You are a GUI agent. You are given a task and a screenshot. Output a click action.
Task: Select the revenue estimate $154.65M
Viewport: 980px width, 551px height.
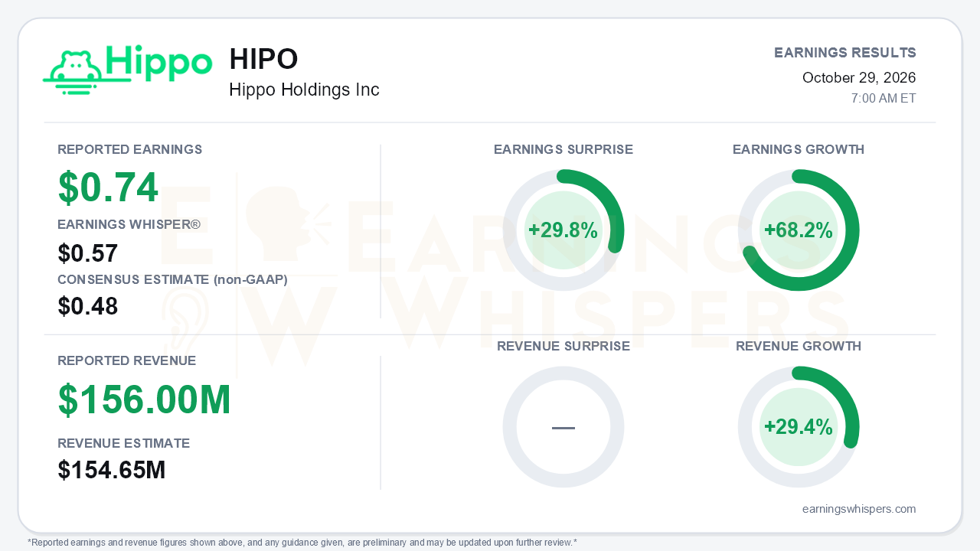coord(112,470)
